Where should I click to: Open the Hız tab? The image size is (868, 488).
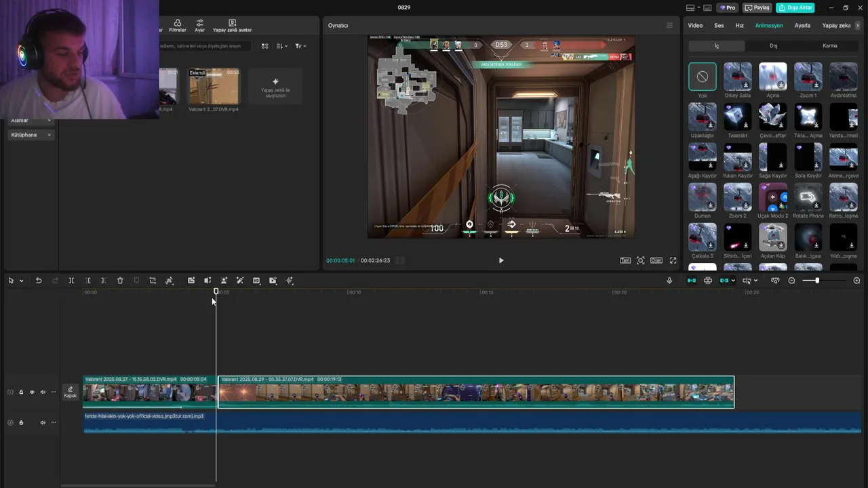pyautogui.click(x=740, y=26)
